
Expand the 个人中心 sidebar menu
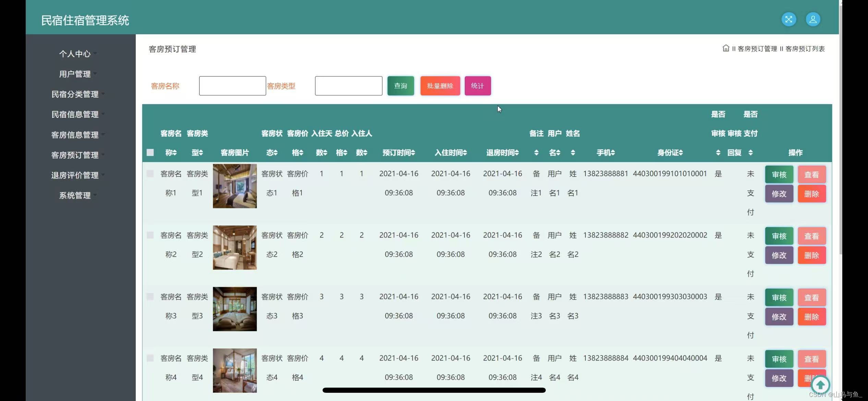75,54
